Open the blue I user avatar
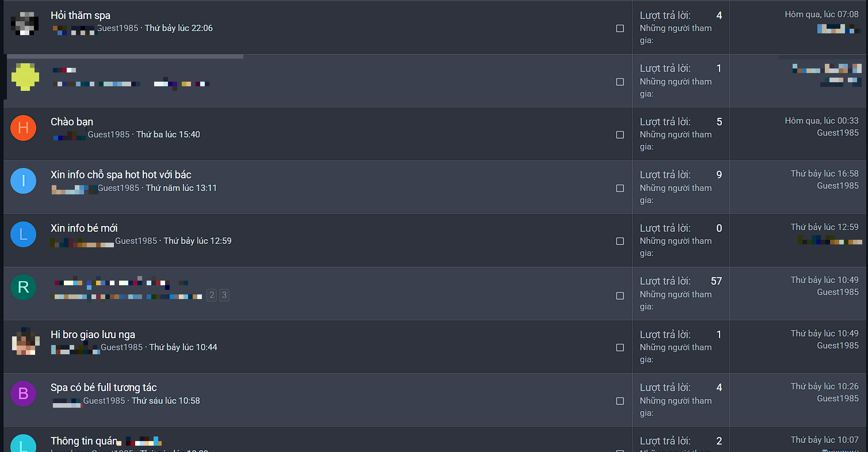 [24, 181]
